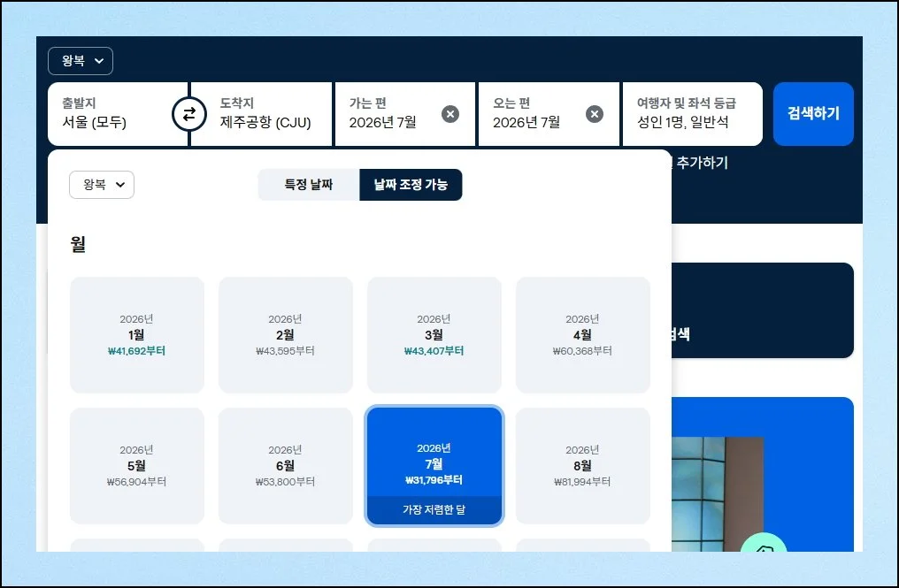Choose the 2026년 4월 month card

click(x=583, y=335)
